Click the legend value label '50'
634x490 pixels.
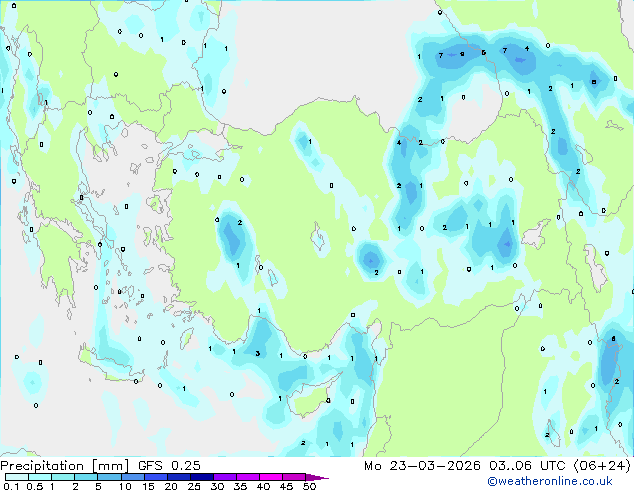pos(310,486)
